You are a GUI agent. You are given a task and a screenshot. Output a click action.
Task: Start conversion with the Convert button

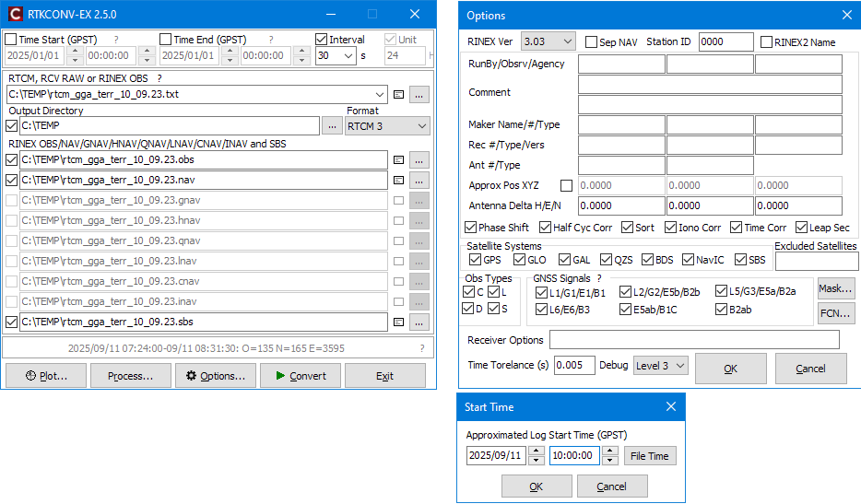click(x=301, y=376)
